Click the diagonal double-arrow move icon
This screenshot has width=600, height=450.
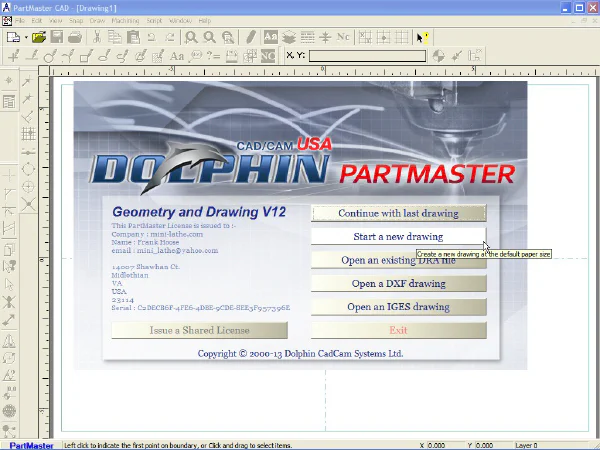click(9, 320)
